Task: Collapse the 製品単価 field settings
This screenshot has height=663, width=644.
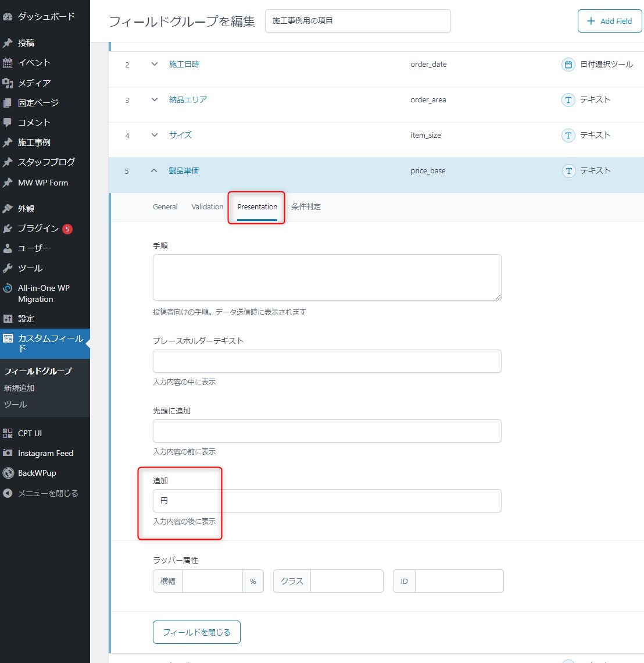Action: (x=154, y=170)
